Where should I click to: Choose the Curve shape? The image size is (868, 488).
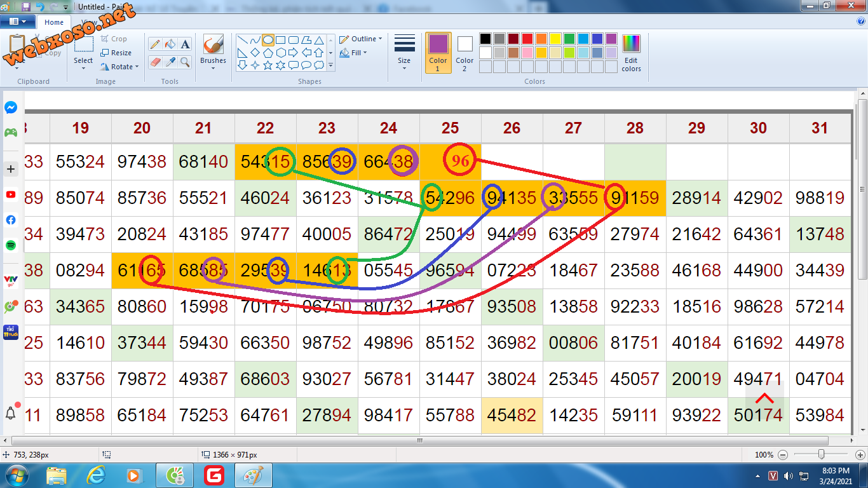[255, 40]
